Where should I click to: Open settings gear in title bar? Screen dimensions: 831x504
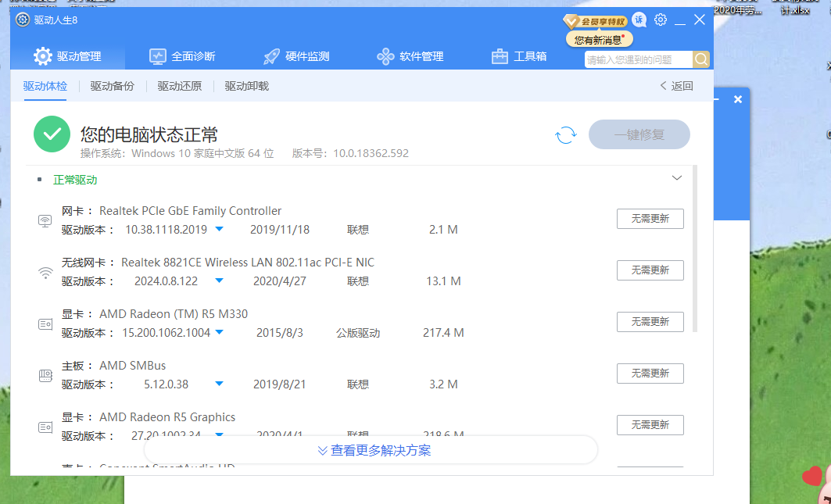click(661, 20)
